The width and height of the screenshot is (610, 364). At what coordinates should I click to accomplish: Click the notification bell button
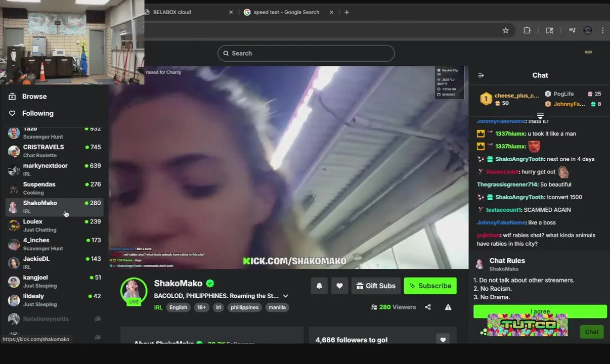point(319,286)
